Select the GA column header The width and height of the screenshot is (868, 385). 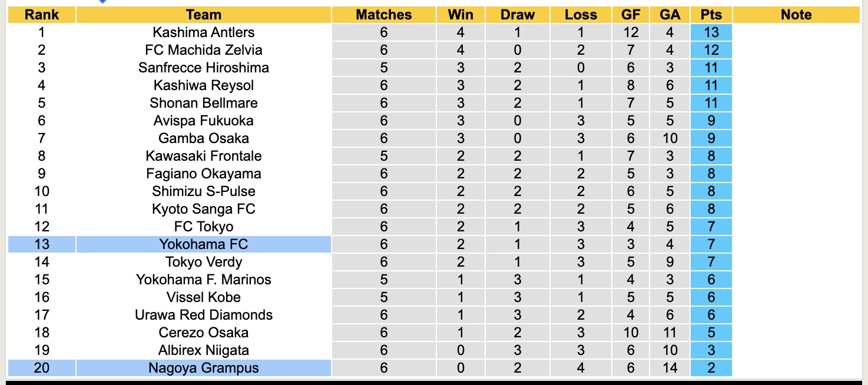pyautogui.click(x=670, y=15)
